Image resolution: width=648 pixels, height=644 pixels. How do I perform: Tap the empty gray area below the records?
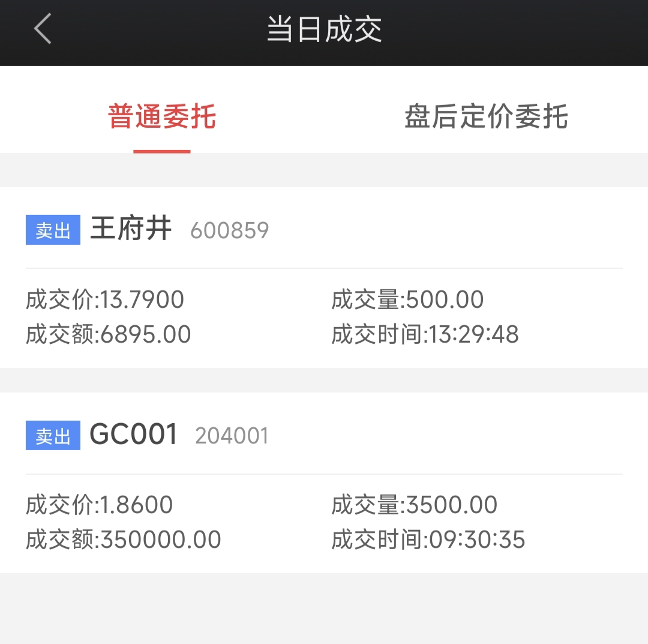click(x=324, y=609)
